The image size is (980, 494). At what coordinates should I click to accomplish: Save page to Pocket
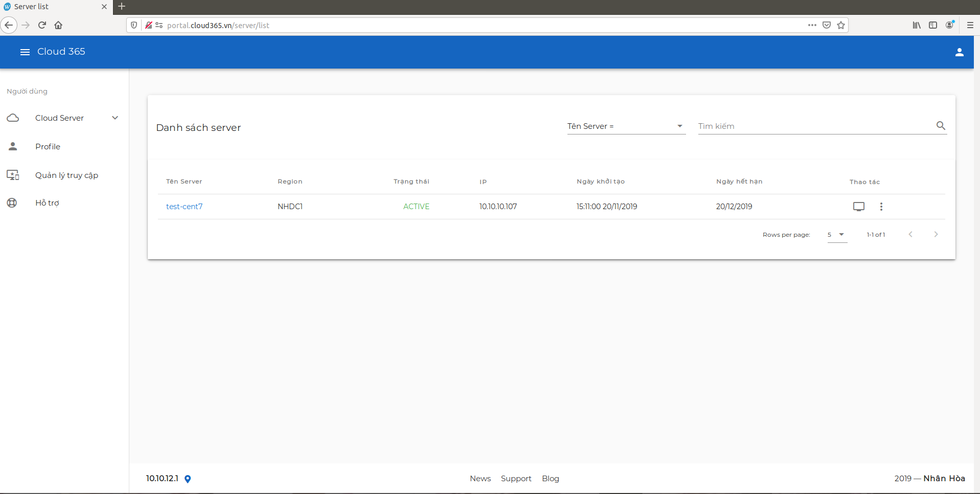827,25
